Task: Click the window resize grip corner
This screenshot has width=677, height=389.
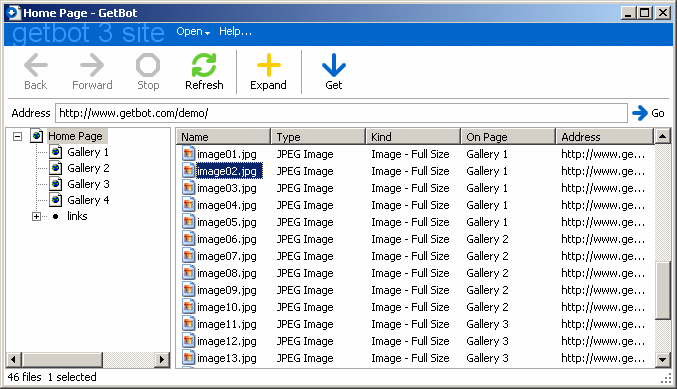Action: click(666, 379)
